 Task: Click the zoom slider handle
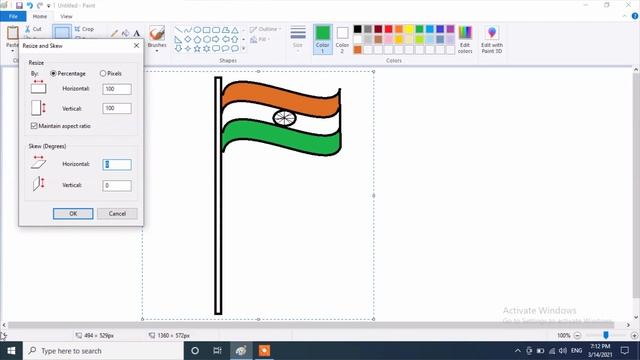[606, 335]
